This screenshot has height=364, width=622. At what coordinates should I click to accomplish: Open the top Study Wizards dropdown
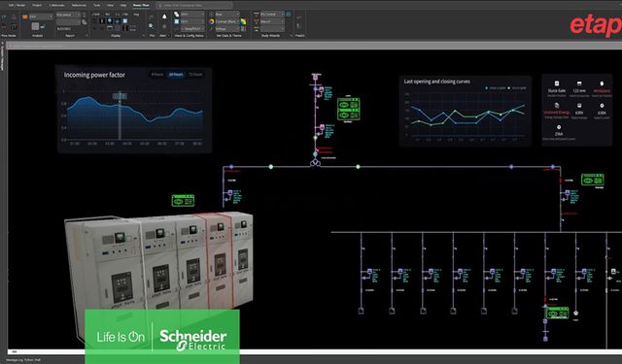272,14
